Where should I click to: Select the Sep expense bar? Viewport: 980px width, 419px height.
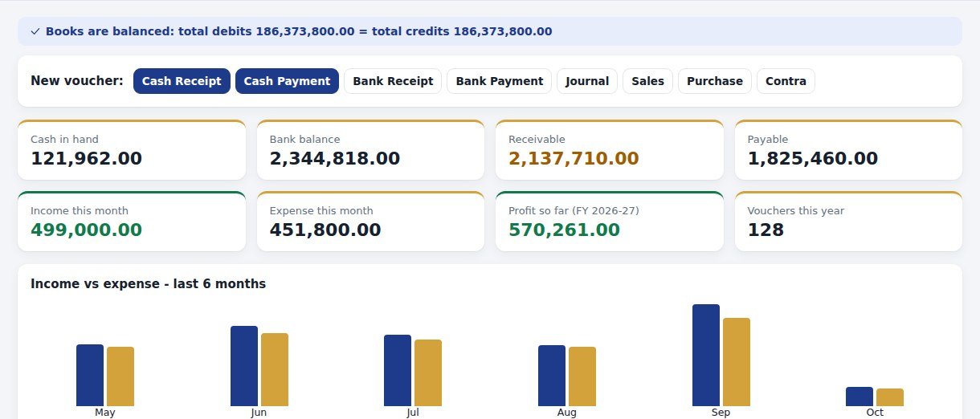(737, 362)
